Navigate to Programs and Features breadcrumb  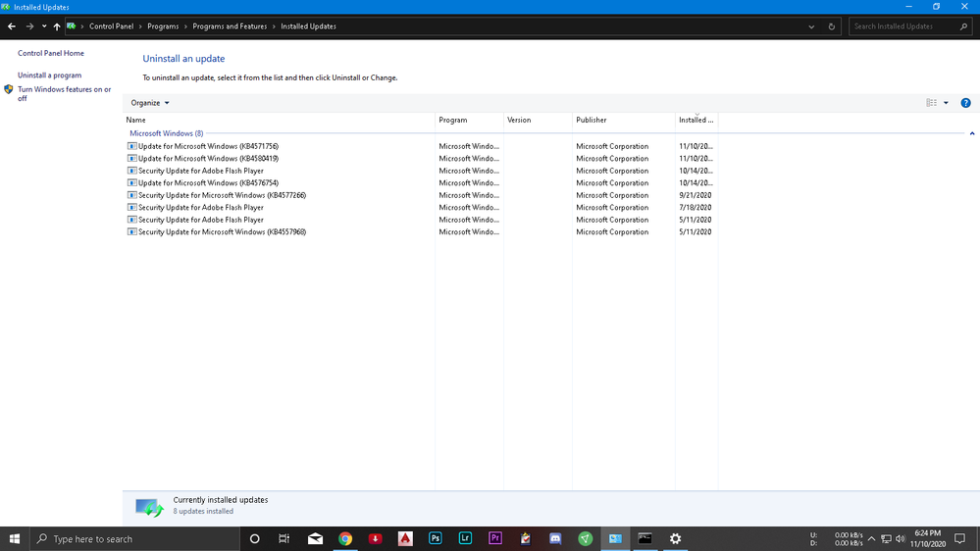click(230, 26)
